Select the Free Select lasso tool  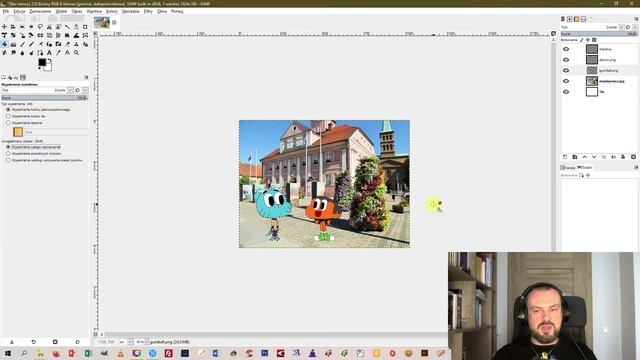coord(40,27)
